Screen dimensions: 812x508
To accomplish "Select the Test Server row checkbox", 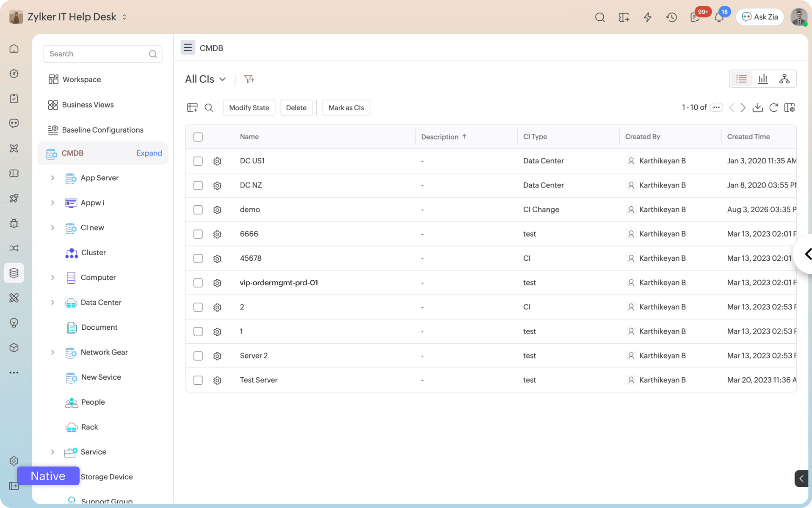I will [x=198, y=381].
